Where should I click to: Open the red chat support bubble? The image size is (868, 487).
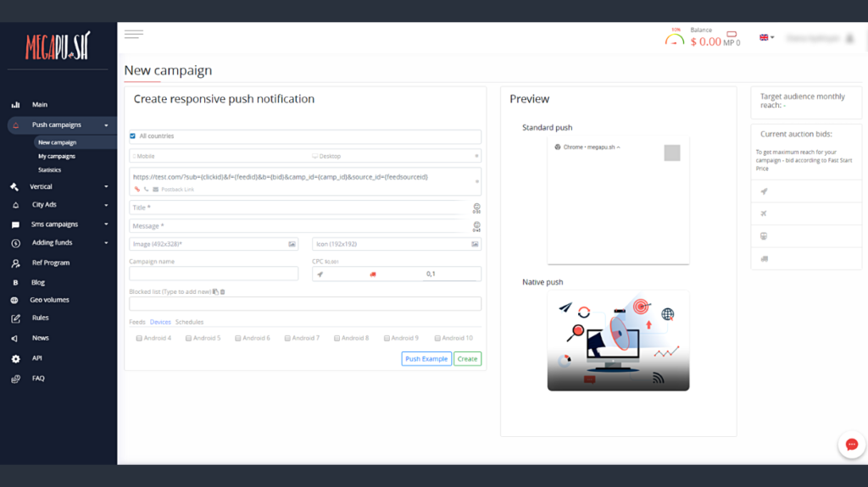pyautogui.click(x=851, y=445)
